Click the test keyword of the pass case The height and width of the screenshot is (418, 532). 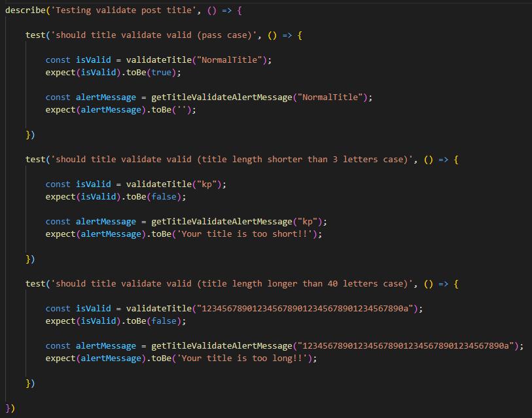pos(35,35)
